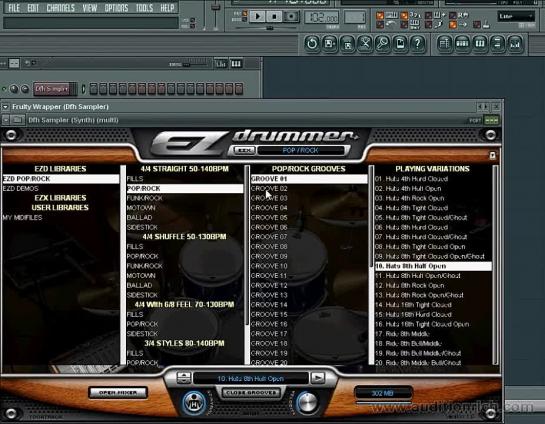545x424 pixels.
Task: Click the question mark help icon
Action: click(418, 44)
